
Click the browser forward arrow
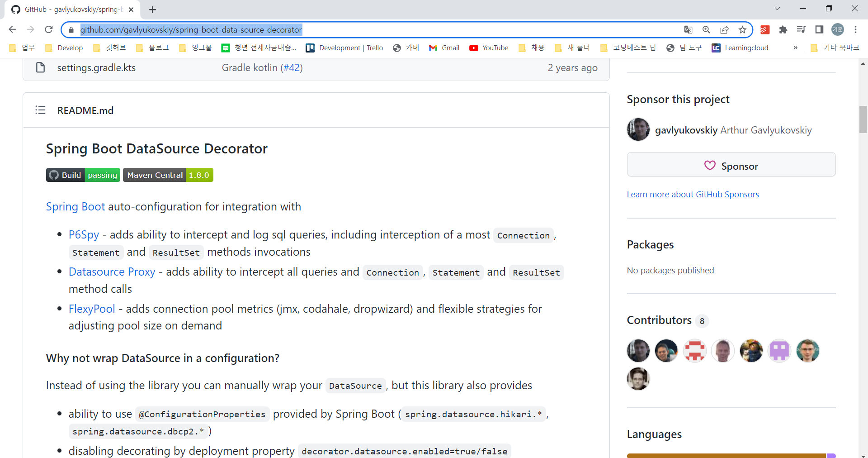point(30,29)
